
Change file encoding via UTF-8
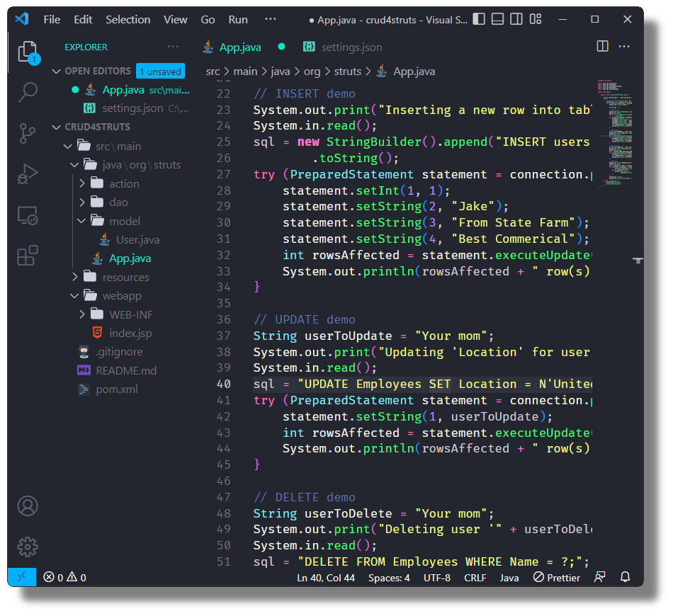[x=437, y=577]
